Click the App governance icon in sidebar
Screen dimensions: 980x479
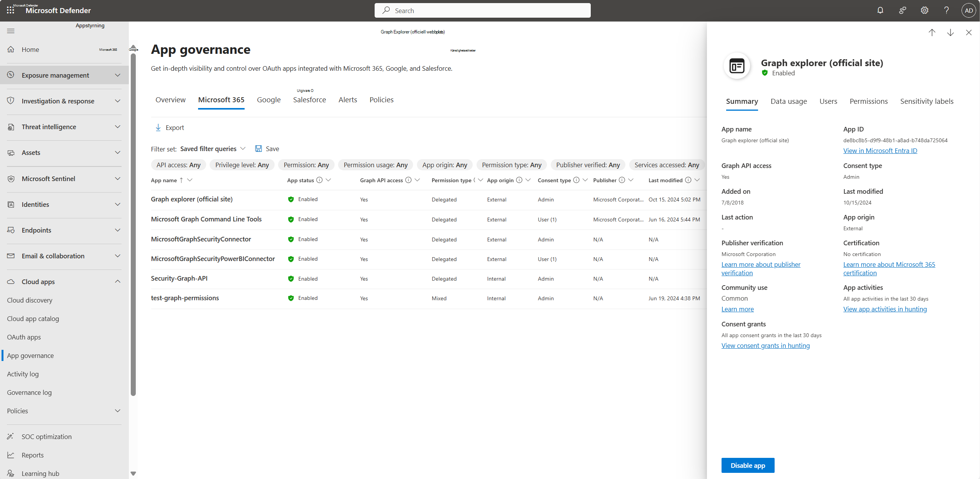pos(30,355)
